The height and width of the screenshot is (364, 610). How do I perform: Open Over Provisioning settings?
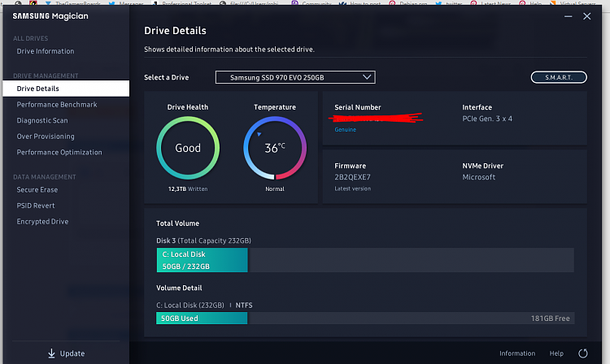[46, 136]
